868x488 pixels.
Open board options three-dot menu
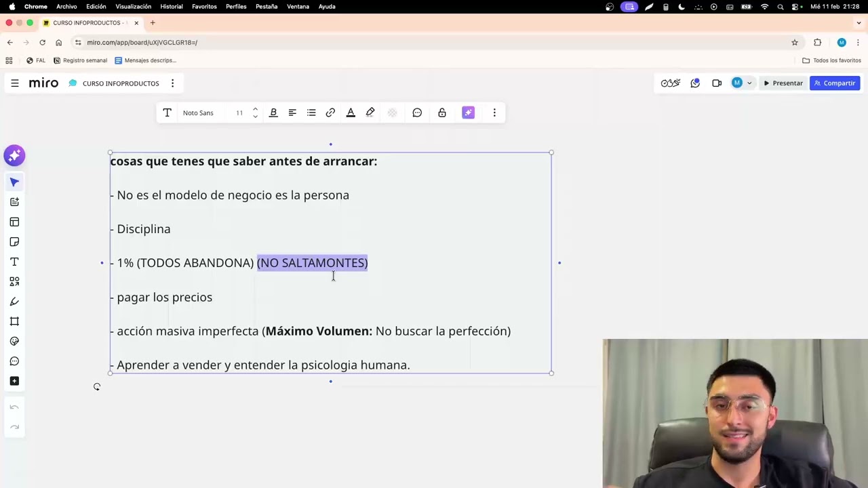click(x=172, y=83)
